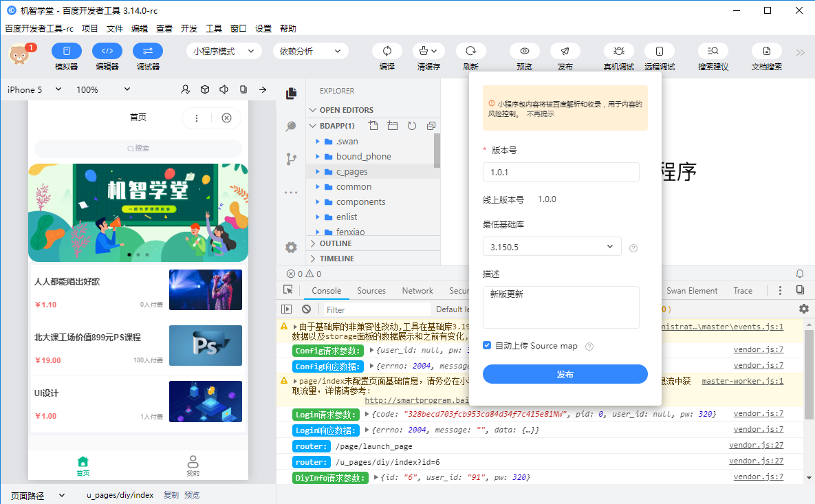Click the 编译 compile icon
The width and height of the screenshot is (815, 504).
click(x=387, y=51)
